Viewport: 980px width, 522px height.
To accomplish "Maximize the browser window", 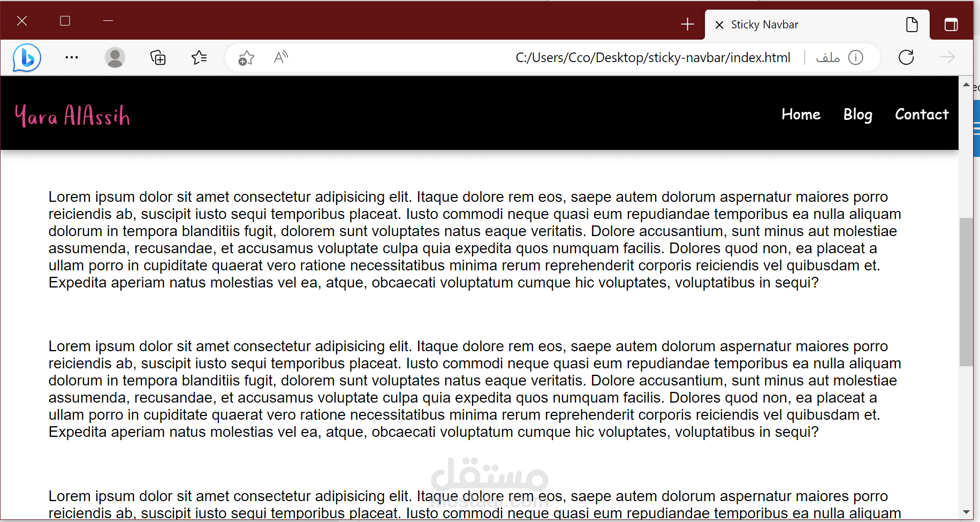I will 65,21.
